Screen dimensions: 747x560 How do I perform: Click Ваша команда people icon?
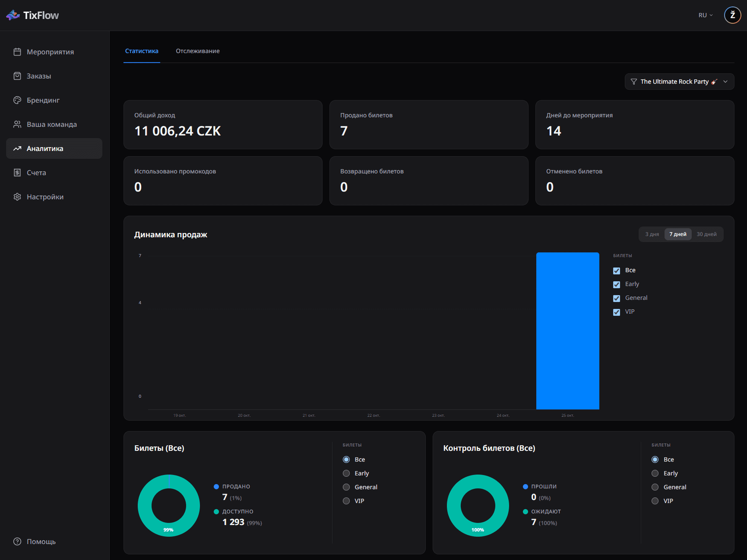pyautogui.click(x=17, y=124)
